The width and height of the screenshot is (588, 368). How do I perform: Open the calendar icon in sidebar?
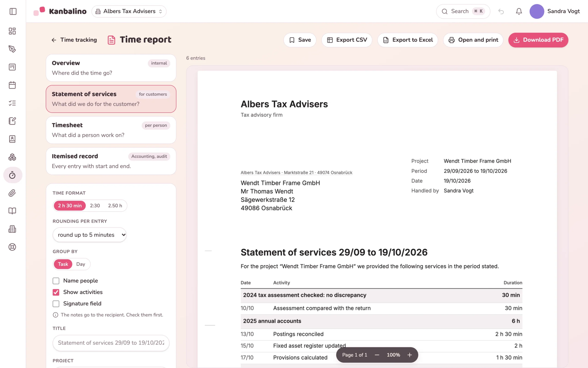[12, 85]
